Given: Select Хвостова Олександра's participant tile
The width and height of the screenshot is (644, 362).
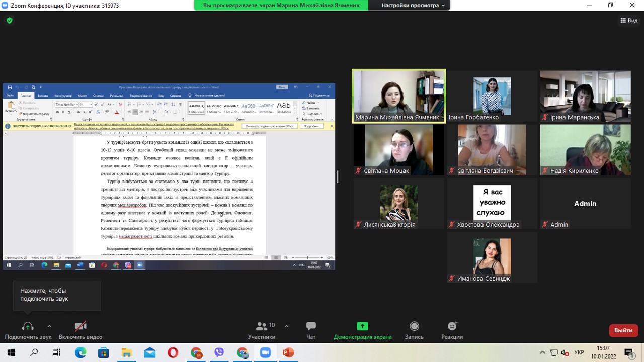Looking at the screenshot, I should pyautogui.click(x=492, y=204).
